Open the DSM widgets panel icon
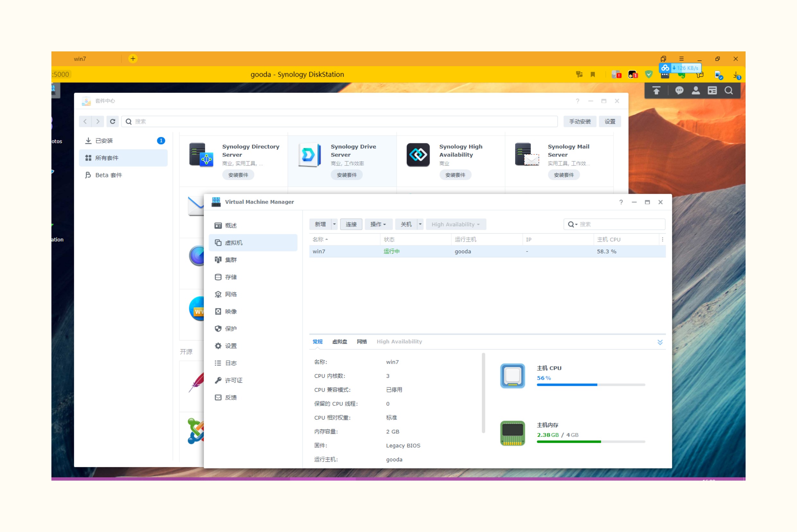 (x=712, y=91)
